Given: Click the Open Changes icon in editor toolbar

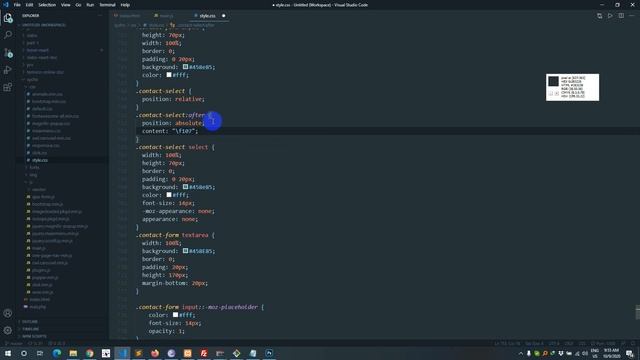Looking at the screenshot, I should coord(599,16).
